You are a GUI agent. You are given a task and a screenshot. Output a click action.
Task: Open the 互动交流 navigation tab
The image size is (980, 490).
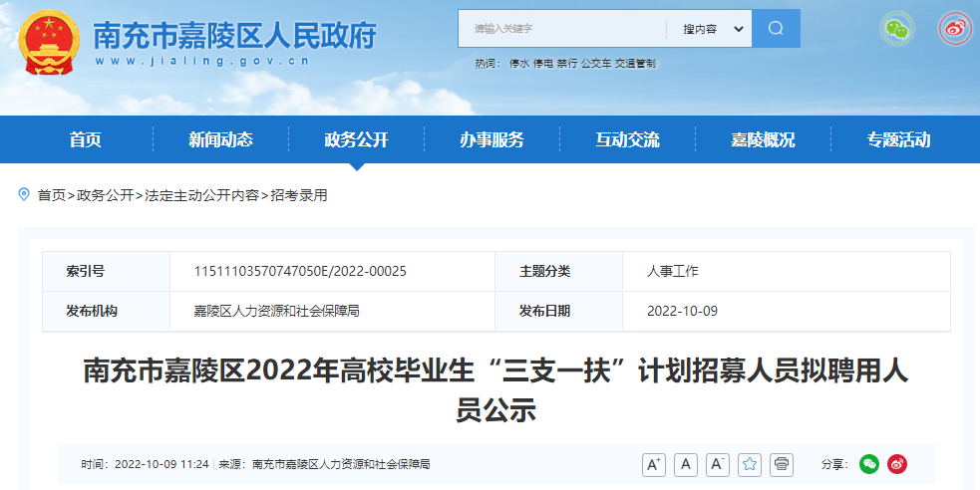[x=627, y=140]
